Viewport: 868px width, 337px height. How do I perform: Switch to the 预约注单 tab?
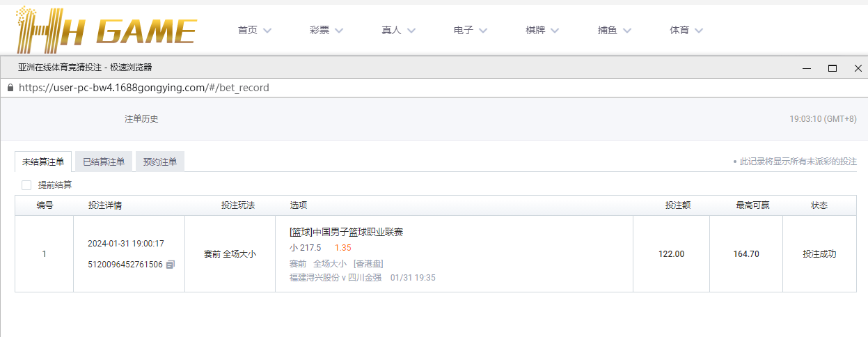click(x=160, y=162)
